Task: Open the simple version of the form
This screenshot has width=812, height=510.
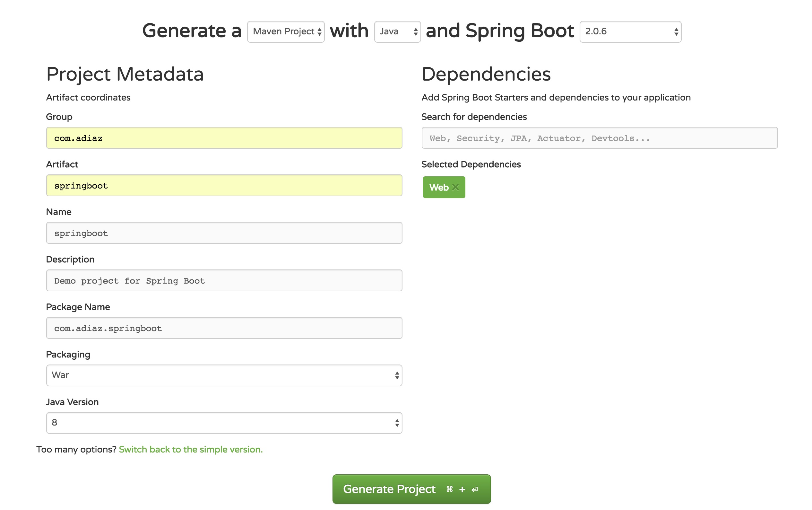Action: tap(190, 449)
